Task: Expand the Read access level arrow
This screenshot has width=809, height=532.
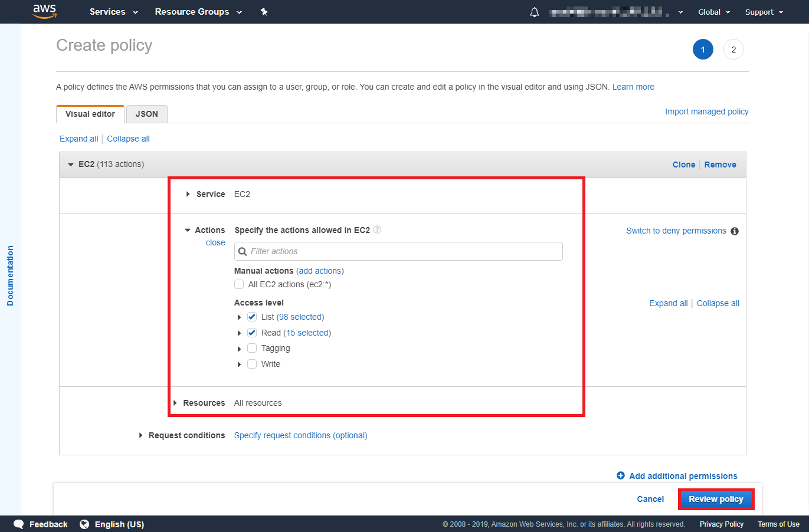Action: (239, 333)
